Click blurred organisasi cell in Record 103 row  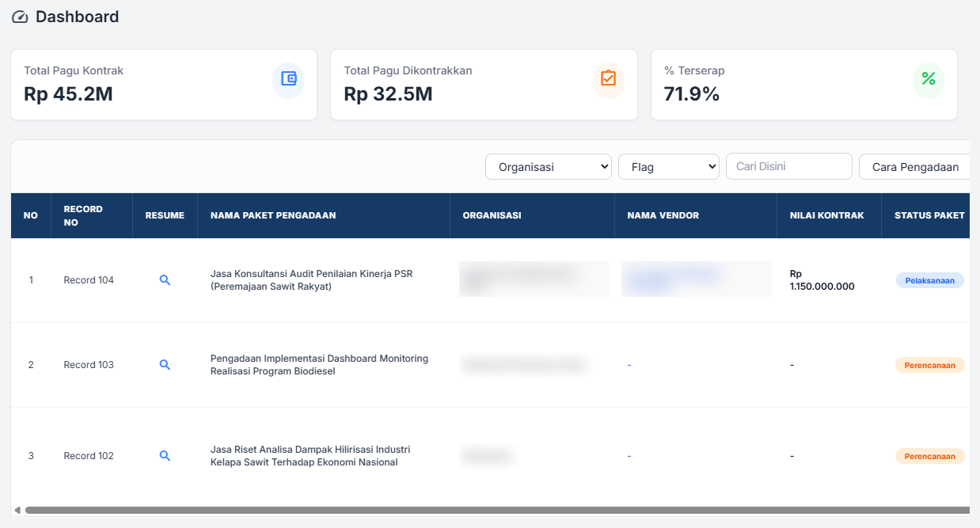pyautogui.click(x=522, y=365)
